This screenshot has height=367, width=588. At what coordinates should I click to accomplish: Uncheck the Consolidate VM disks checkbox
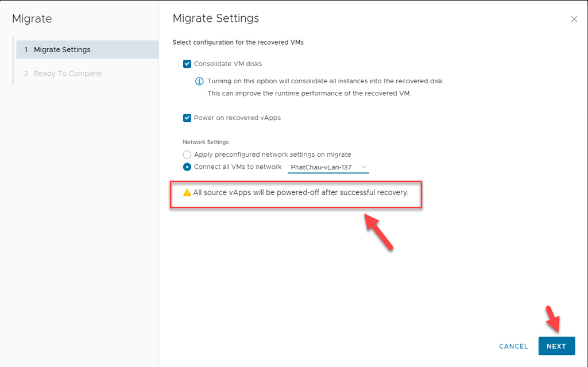pos(187,64)
